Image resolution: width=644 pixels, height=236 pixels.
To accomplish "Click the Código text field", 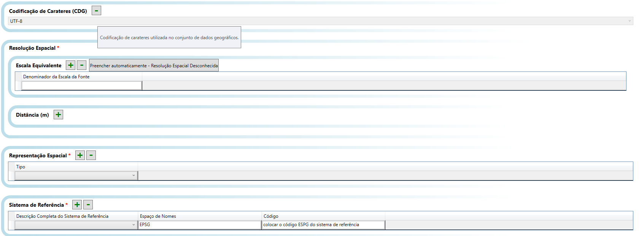I will [x=323, y=225].
